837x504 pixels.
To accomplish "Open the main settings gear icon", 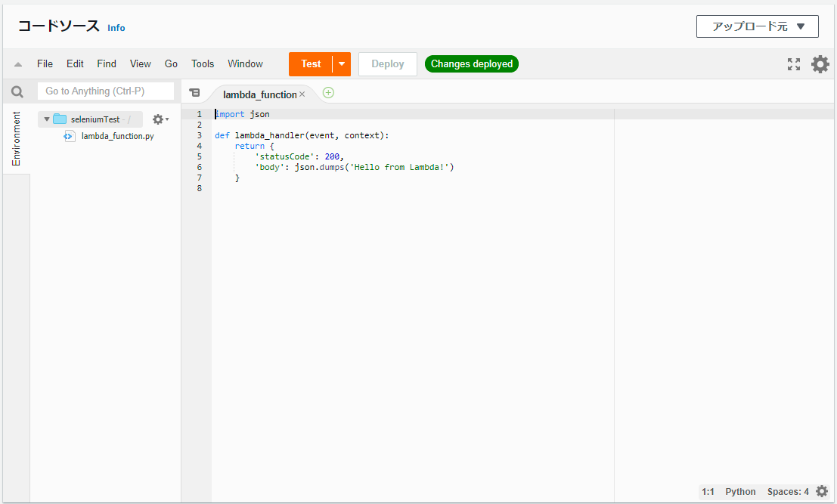I will point(820,64).
